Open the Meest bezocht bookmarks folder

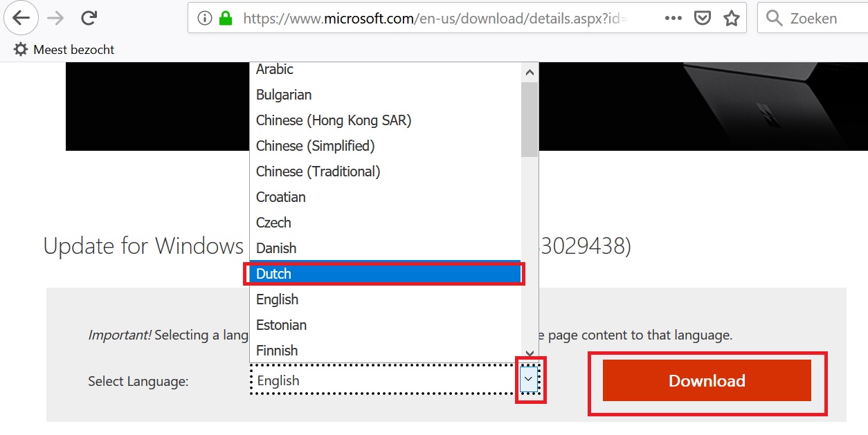click(x=64, y=50)
